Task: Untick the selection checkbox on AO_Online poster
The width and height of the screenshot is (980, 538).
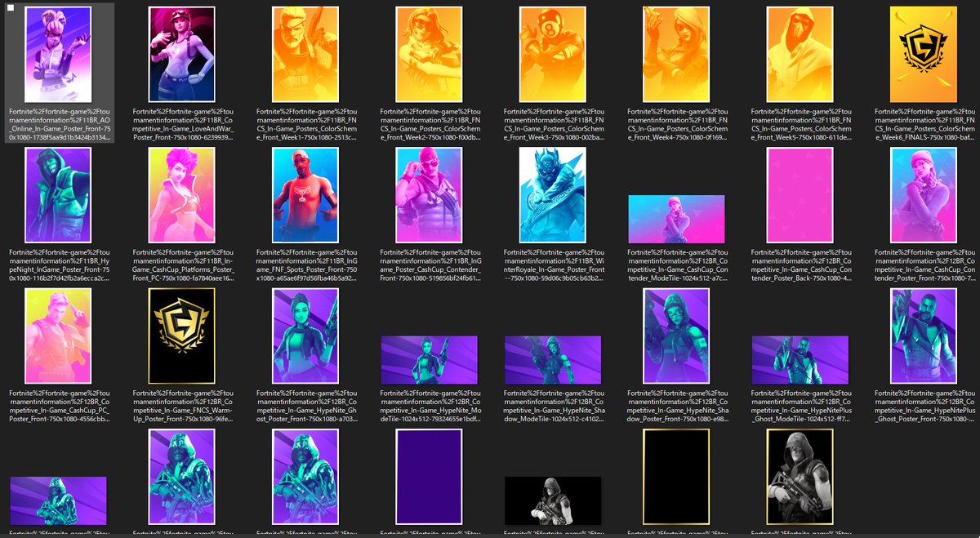Action: point(11,8)
